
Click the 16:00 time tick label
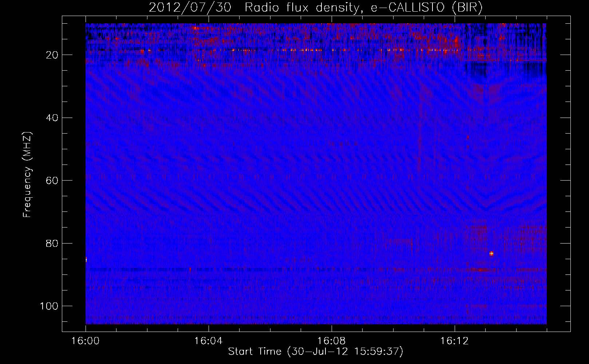coord(85,341)
